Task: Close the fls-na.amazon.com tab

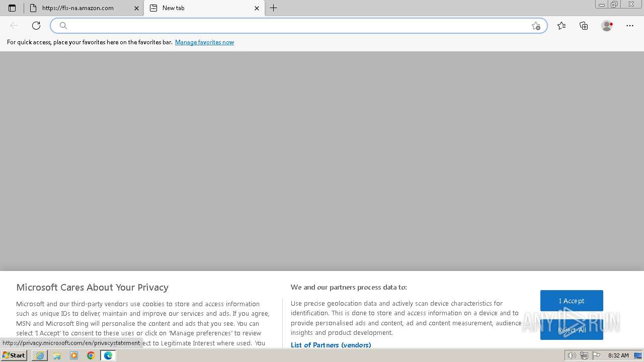Action: (136, 8)
